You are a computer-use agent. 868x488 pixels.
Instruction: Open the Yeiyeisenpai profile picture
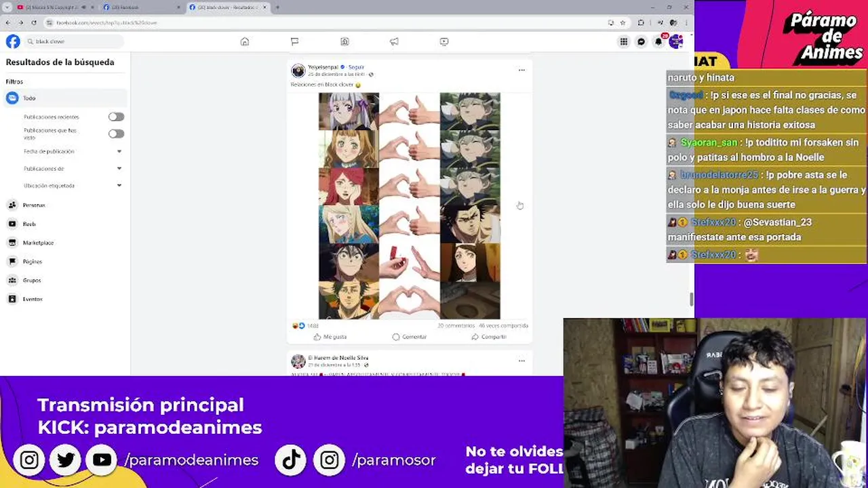tap(298, 70)
